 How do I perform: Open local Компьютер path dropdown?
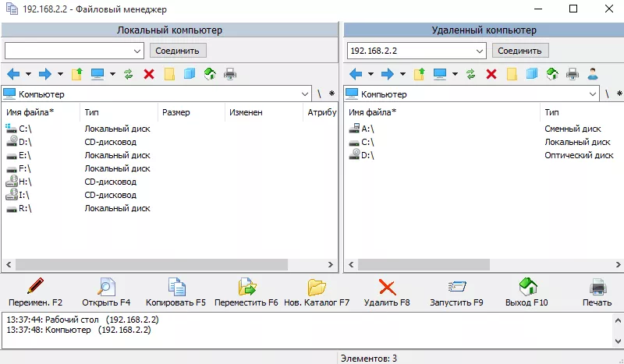[305, 94]
